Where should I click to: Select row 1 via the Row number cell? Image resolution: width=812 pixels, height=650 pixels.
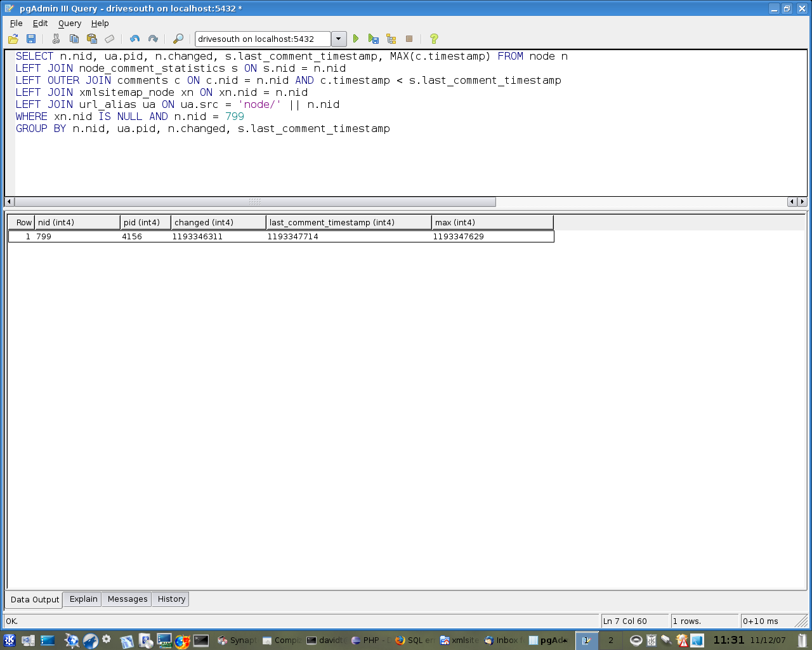[22, 236]
